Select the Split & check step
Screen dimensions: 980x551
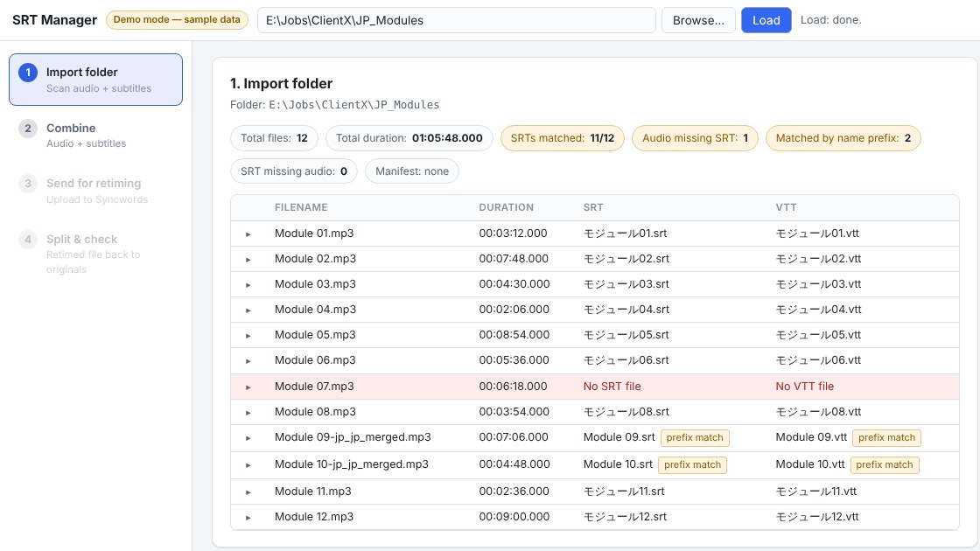point(95,254)
